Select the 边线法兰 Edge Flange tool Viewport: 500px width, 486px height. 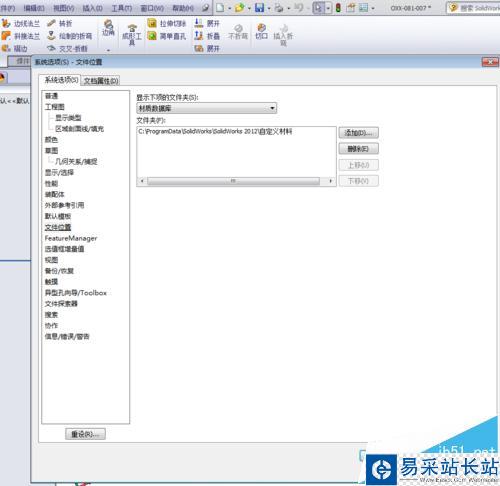[x=21, y=24]
